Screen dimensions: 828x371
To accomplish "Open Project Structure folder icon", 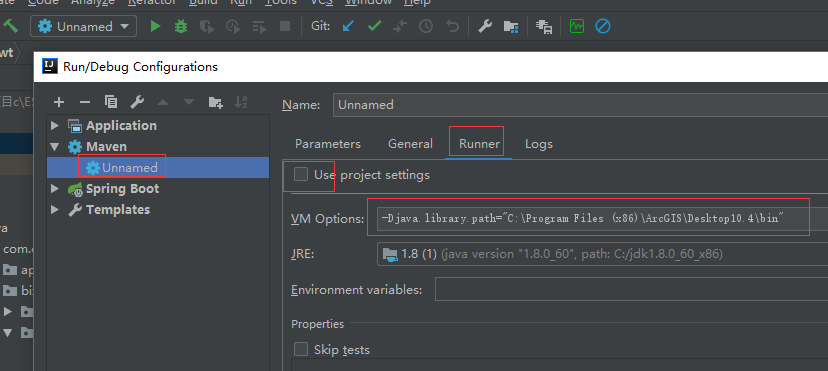I will click(x=511, y=26).
